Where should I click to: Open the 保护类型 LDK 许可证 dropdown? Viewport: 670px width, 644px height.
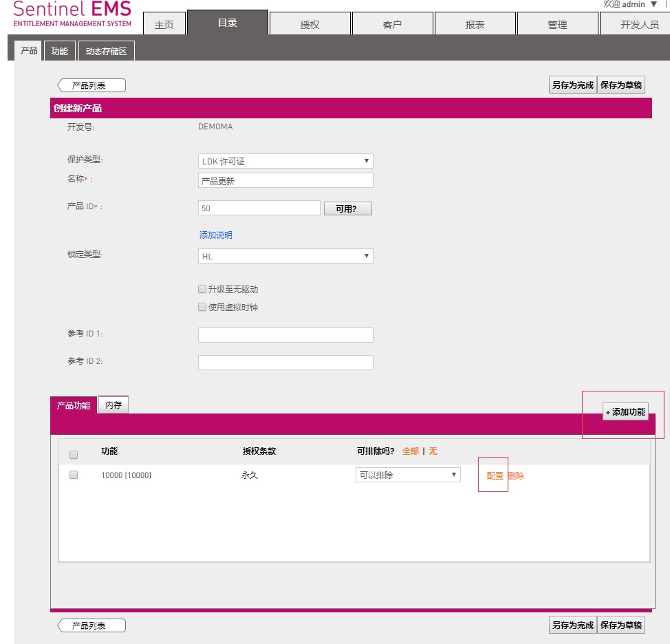(285, 161)
